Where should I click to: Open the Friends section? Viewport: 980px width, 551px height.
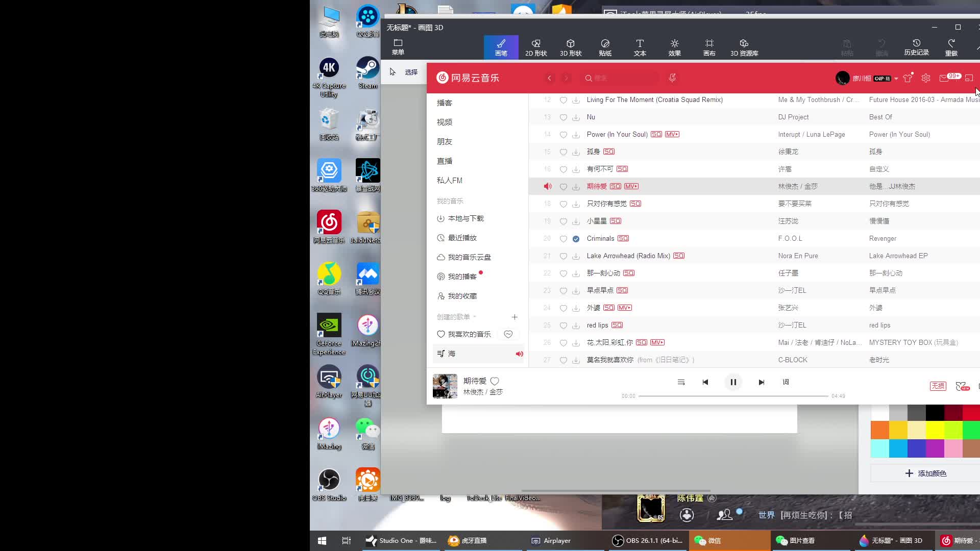(445, 141)
